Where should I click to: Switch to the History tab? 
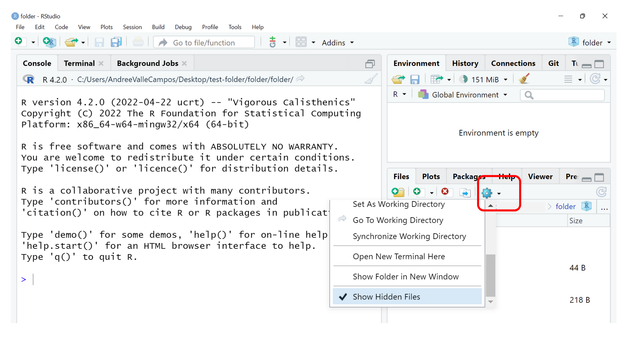tap(465, 63)
